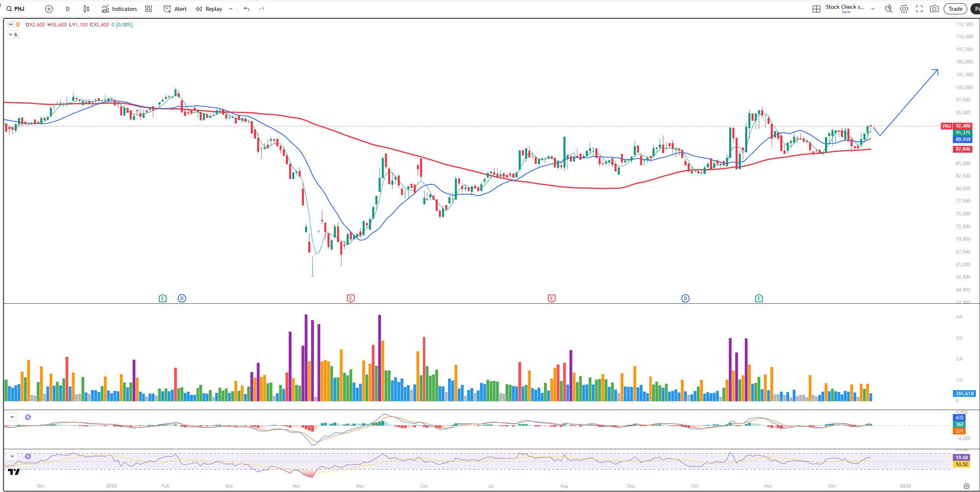
Task: Click the add symbol compare plus icon
Action: [x=49, y=9]
